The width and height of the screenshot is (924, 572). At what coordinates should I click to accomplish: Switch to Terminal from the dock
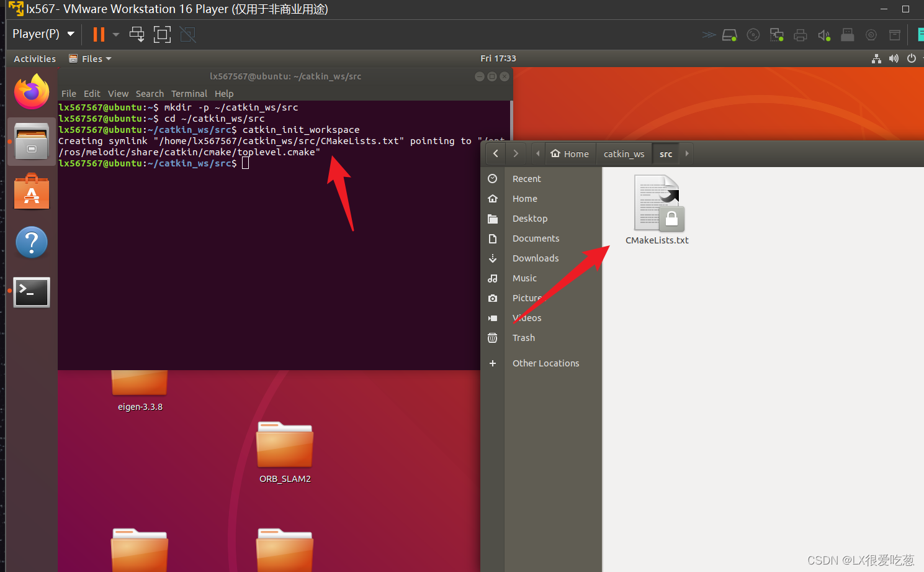coord(32,292)
